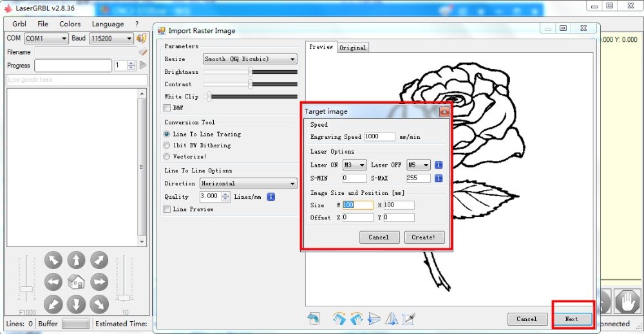644x334 pixels.
Task: Click Cancel in Target image dialog
Action: (x=379, y=237)
